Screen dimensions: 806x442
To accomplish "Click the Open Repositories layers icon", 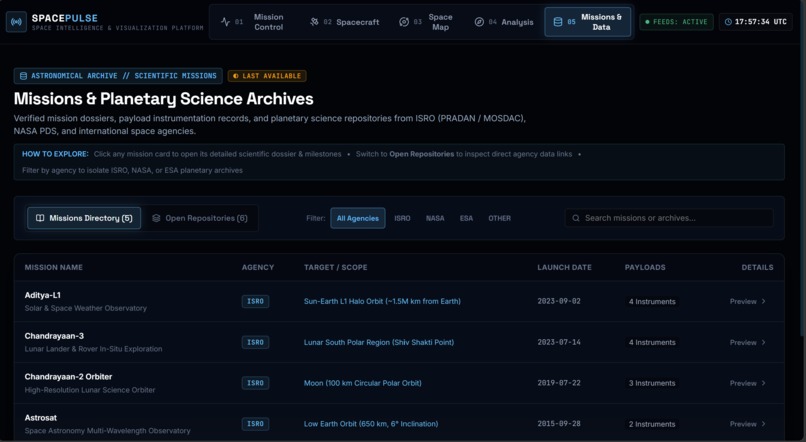I will click(156, 218).
